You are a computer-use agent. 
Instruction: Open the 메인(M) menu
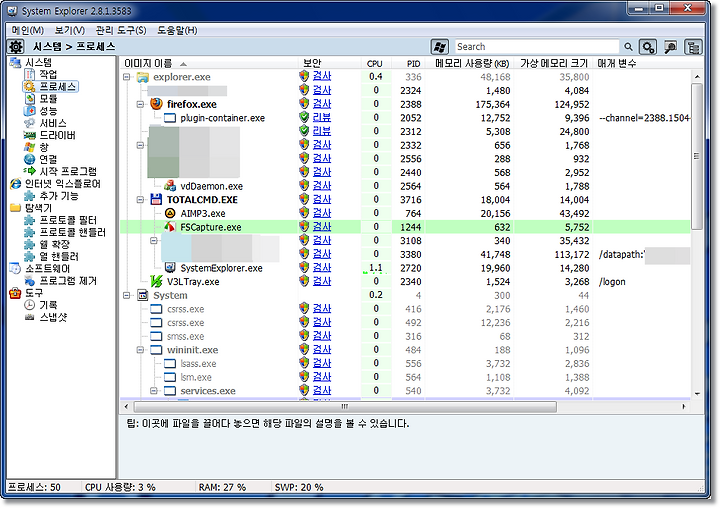tap(28, 30)
